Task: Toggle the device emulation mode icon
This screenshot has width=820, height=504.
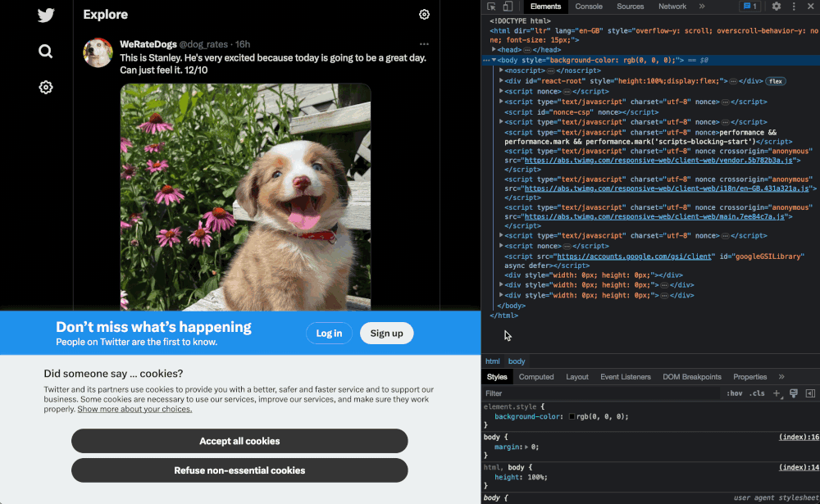Action: click(506, 7)
